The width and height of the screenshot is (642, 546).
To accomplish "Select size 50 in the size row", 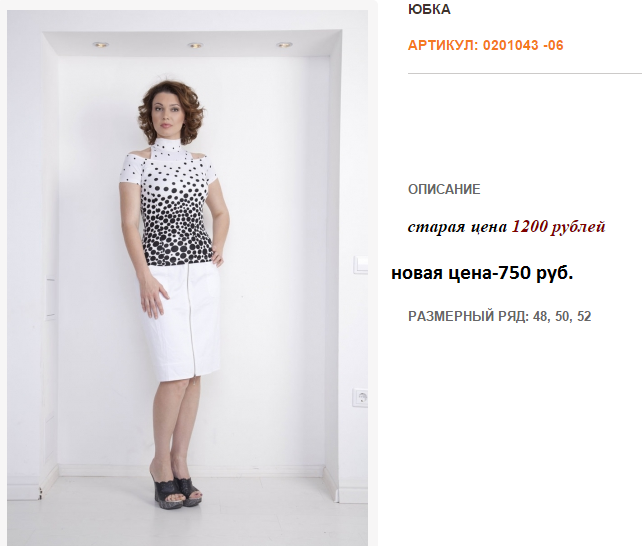I will (x=563, y=316).
